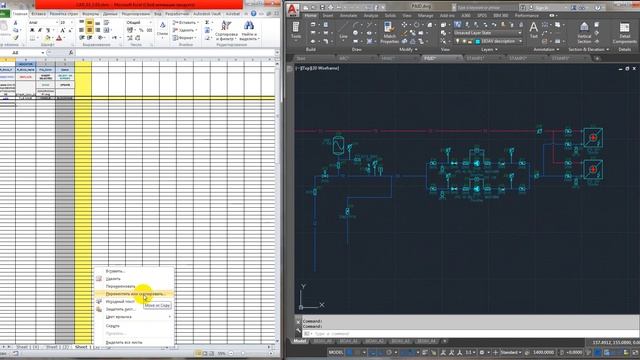This screenshot has width=640, height=360.
Task: Open Excel 'Формат' cells dropdown button
Action: 185,38
